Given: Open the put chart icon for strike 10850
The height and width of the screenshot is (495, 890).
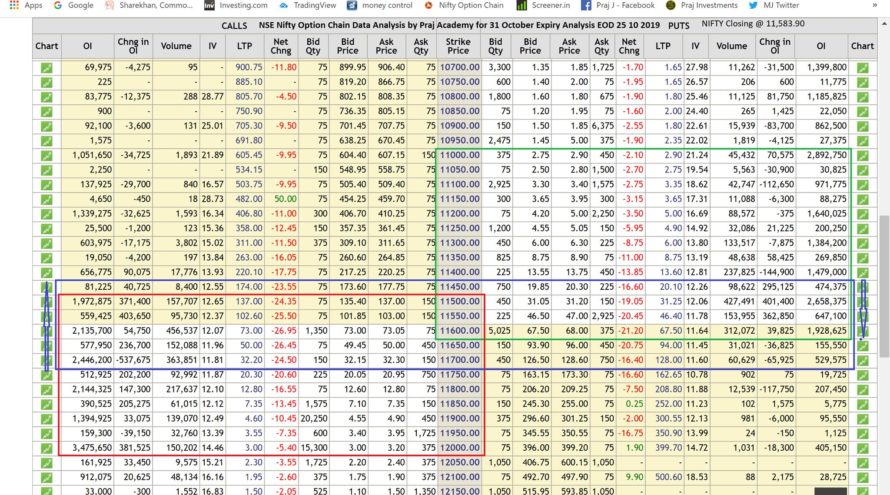Looking at the screenshot, I should [863, 111].
